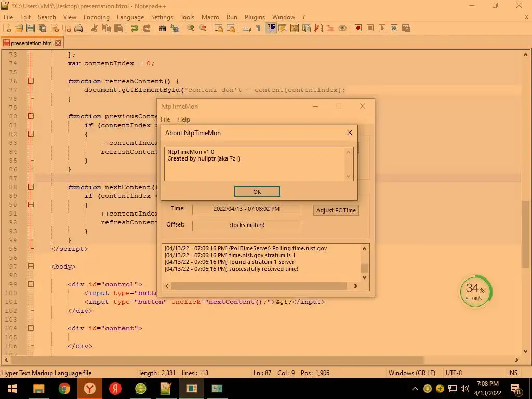
Task: Open the Help menu in NtpTimeMon
Action: click(x=183, y=119)
